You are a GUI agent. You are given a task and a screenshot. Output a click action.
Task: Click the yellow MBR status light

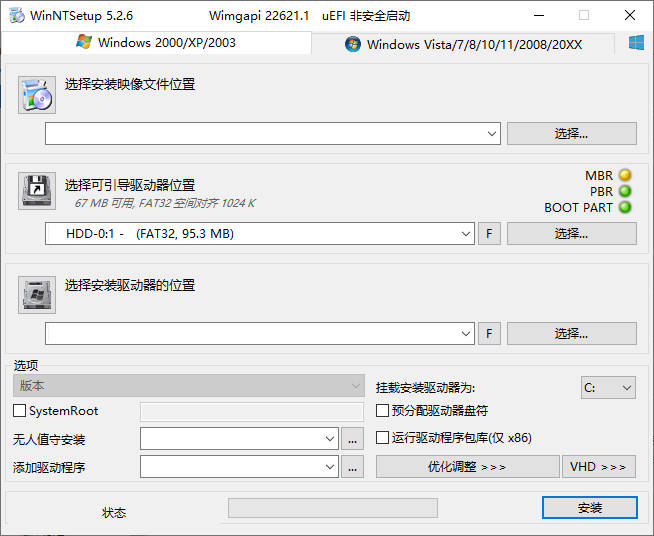tap(625, 175)
